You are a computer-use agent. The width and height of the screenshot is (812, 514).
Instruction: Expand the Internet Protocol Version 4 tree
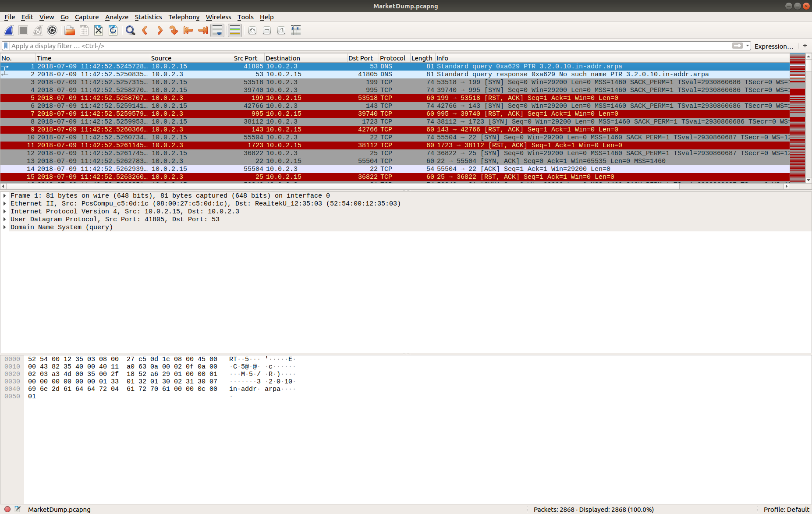click(x=5, y=211)
